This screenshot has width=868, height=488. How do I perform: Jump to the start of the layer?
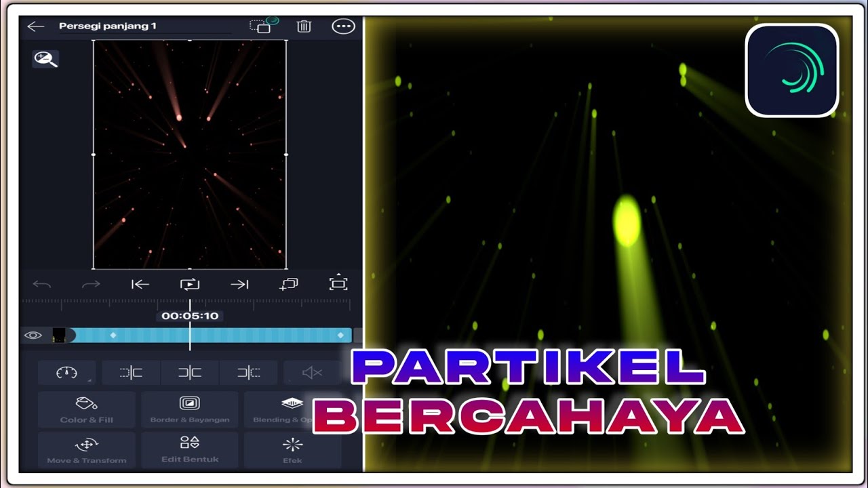[140, 285]
